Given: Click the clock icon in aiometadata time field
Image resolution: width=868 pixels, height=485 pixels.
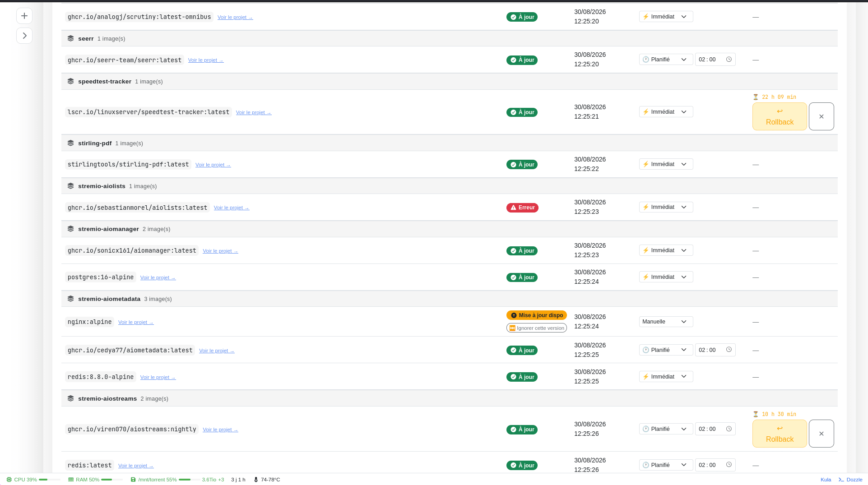Looking at the screenshot, I should (x=729, y=350).
